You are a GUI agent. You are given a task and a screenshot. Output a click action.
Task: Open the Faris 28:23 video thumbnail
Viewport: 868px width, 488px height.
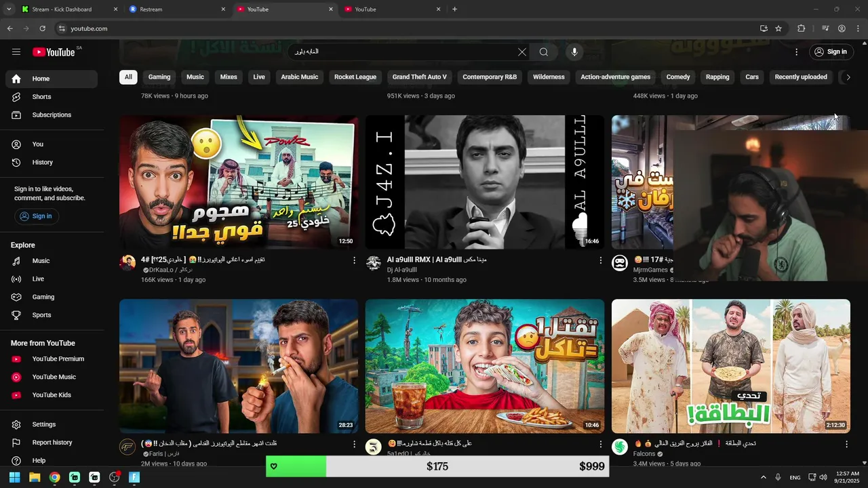pos(239,366)
